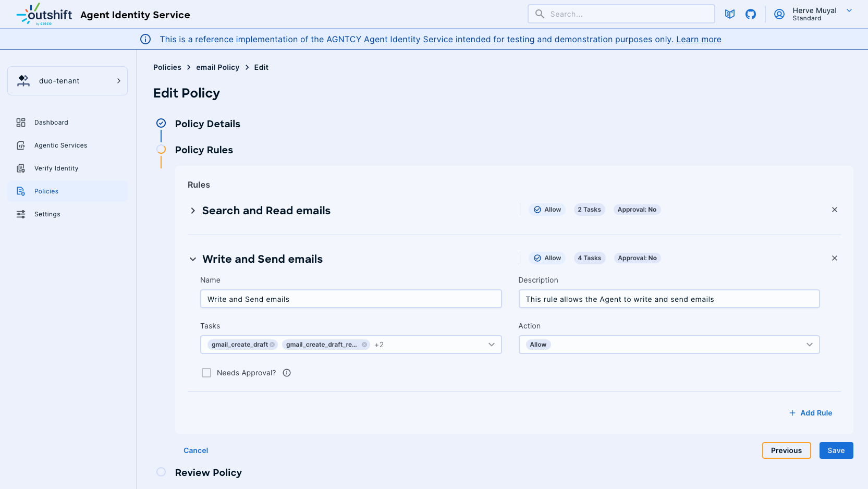Click the duo-tenant organization icon

click(23, 81)
